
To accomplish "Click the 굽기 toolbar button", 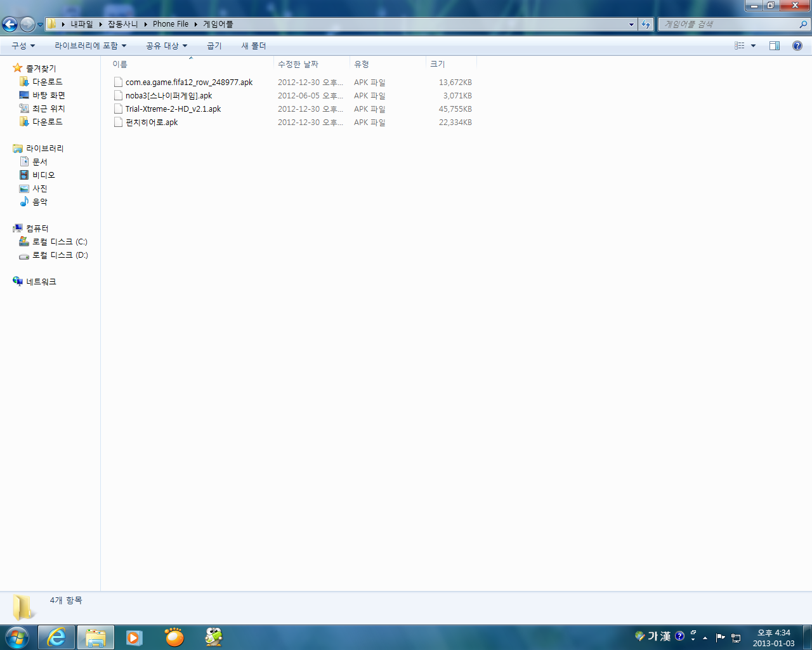I will coord(214,46).
